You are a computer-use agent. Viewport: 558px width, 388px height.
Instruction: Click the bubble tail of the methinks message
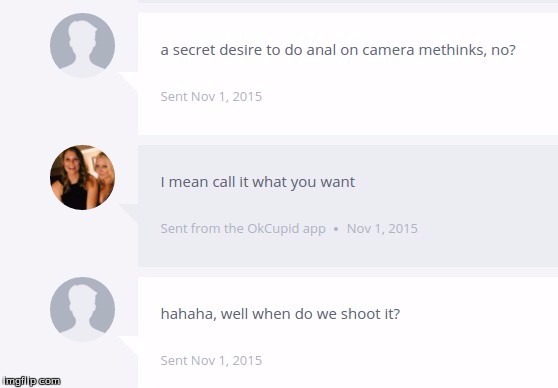click(x=129, y=83)
